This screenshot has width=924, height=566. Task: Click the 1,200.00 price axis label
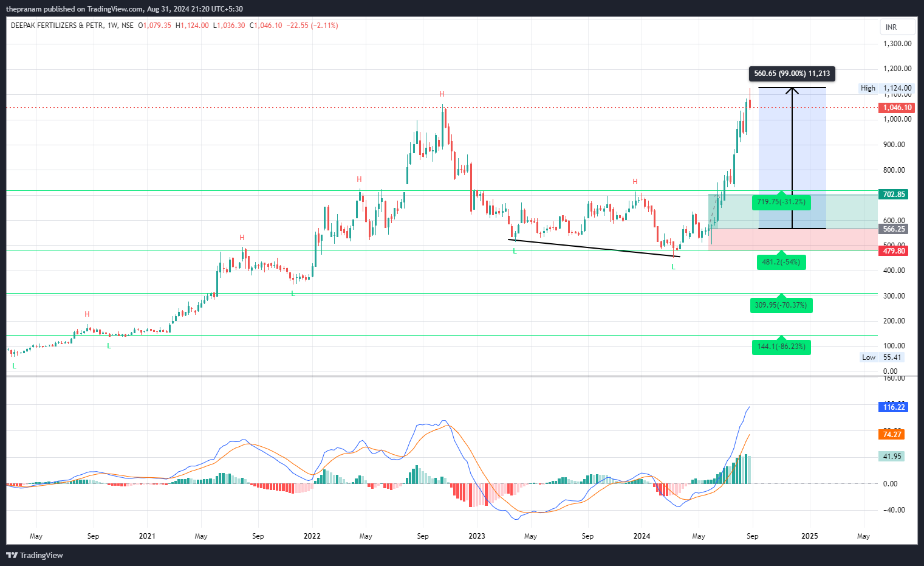897,69
